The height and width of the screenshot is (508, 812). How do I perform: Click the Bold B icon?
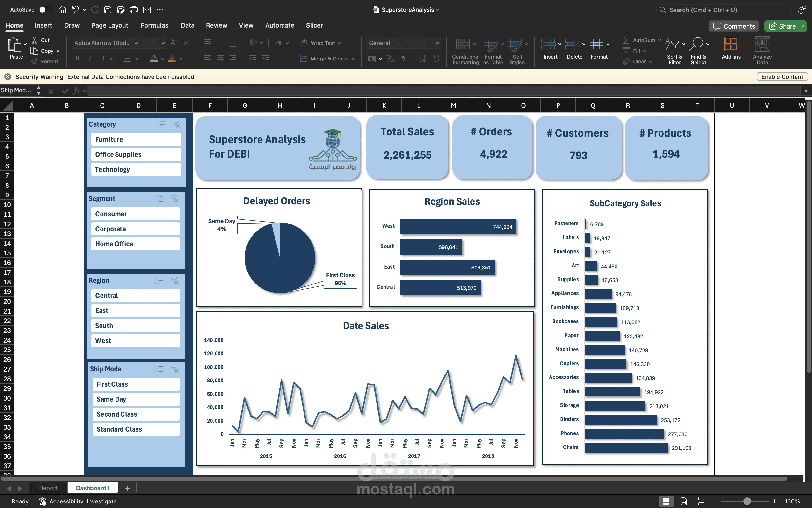[x=78, y=59]
